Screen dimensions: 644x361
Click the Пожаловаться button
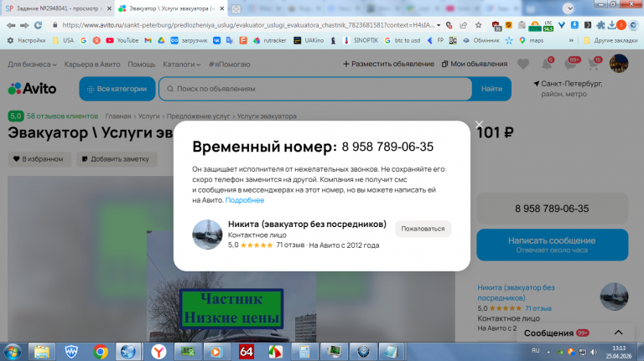(423, 229)
